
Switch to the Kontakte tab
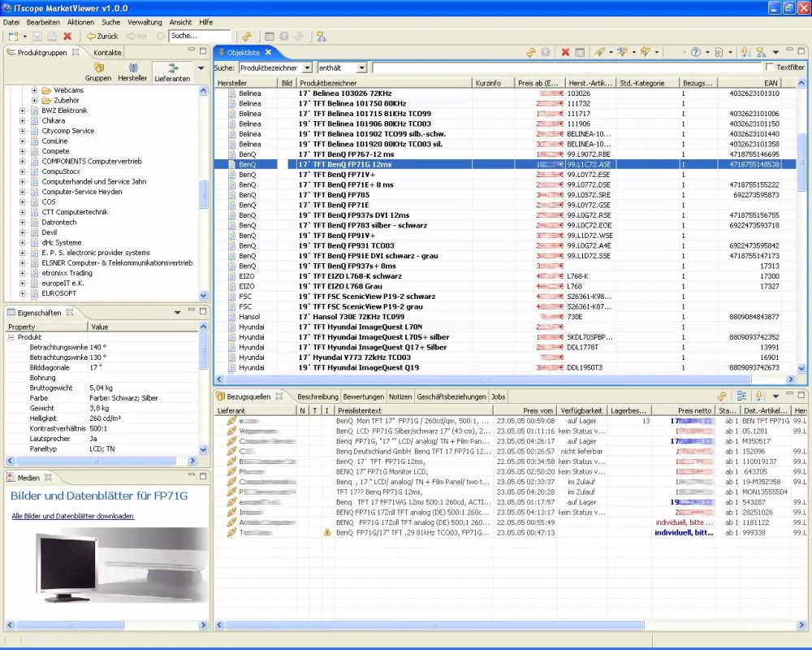107,52
